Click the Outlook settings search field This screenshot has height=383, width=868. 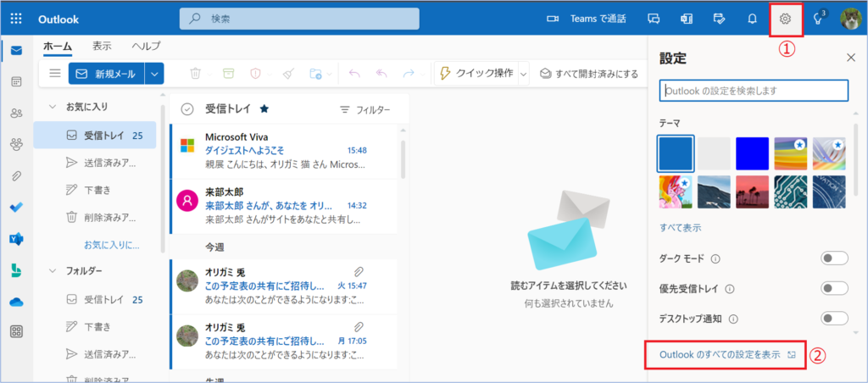(x=754, y=91)
